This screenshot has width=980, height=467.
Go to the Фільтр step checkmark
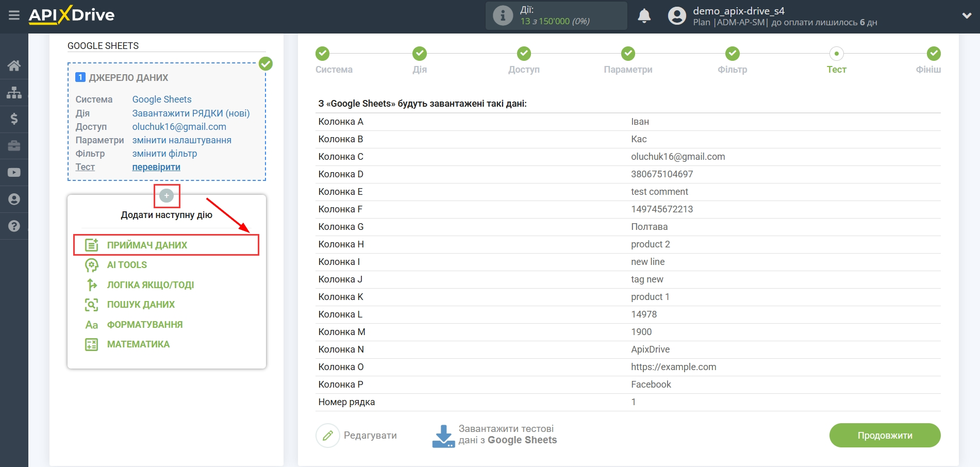[x=732, y=54]
